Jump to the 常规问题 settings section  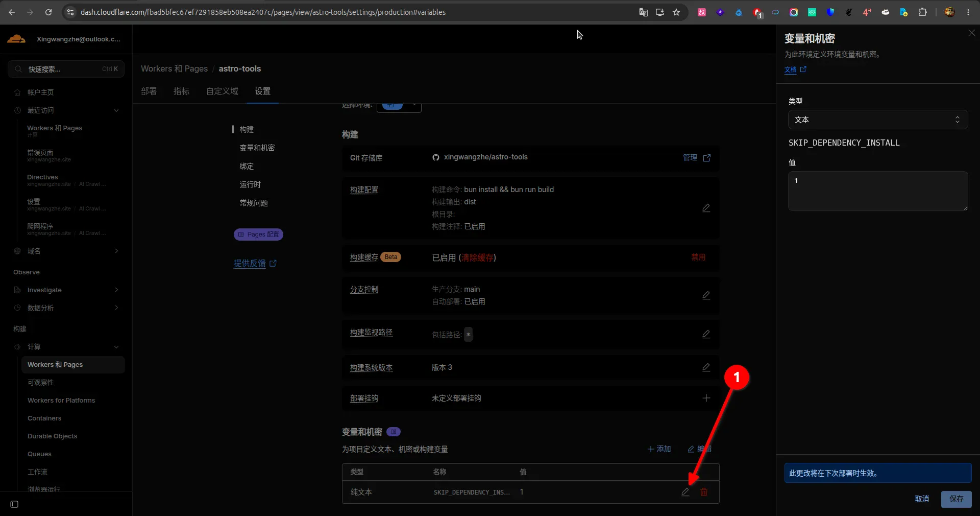[x=254, y=203]
